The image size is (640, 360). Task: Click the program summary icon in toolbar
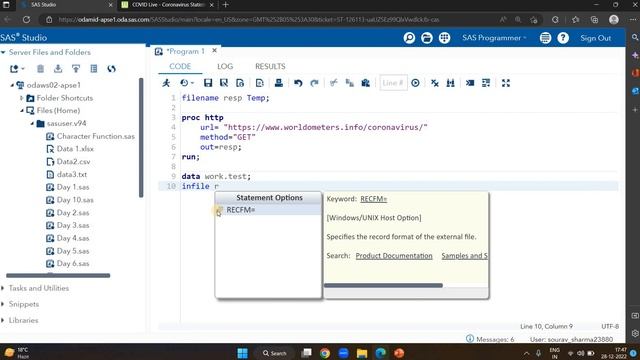pos(240,83)
